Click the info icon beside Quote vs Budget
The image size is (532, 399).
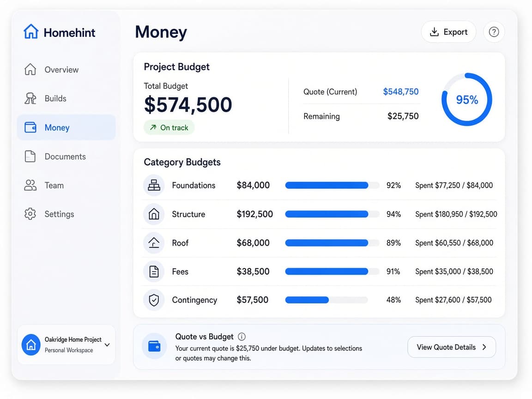242,337
